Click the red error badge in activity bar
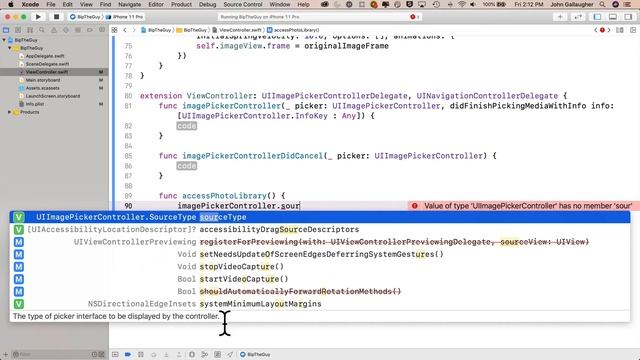Screen dimensions: 640x360 click(414, 17)
